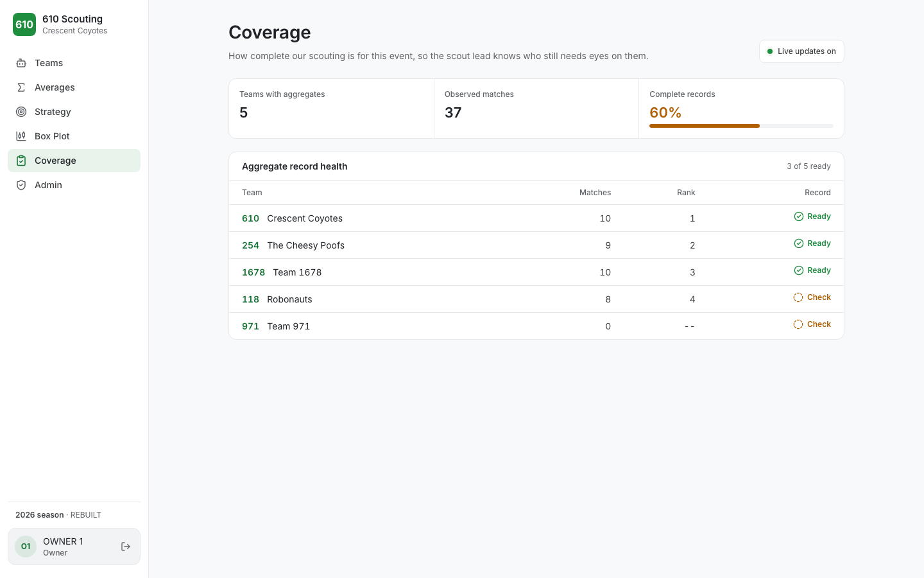Click The Cheesy Poofs team name
The height and width of the screenshot is (578, 924).
click(305, 245)
